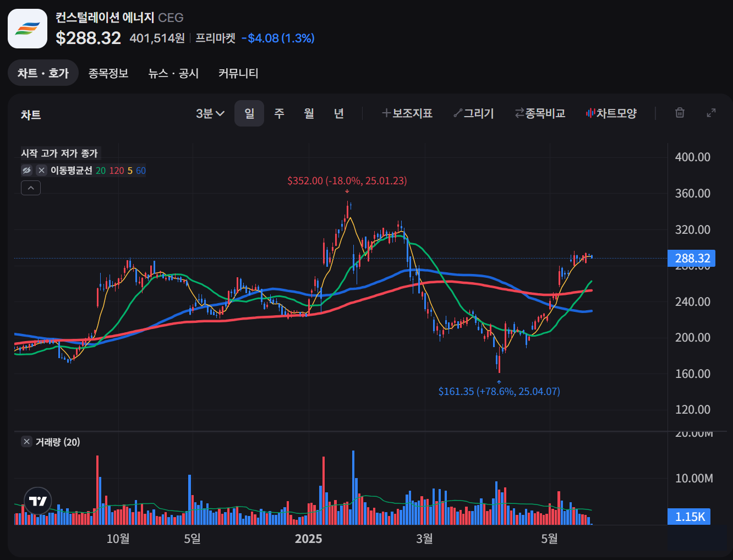Click the 288.32 current price tag

tap(692, 259)
